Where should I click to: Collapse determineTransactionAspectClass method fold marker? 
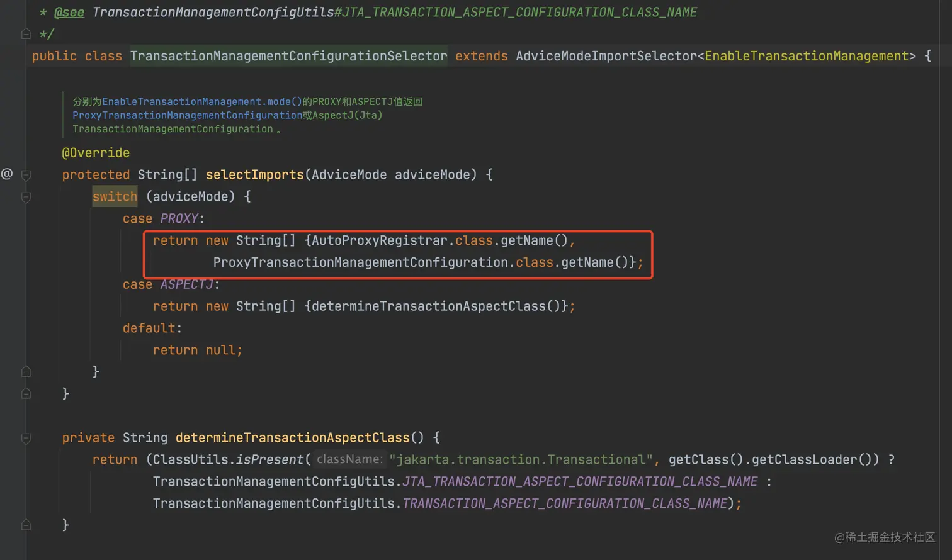(x=26, y=438)
